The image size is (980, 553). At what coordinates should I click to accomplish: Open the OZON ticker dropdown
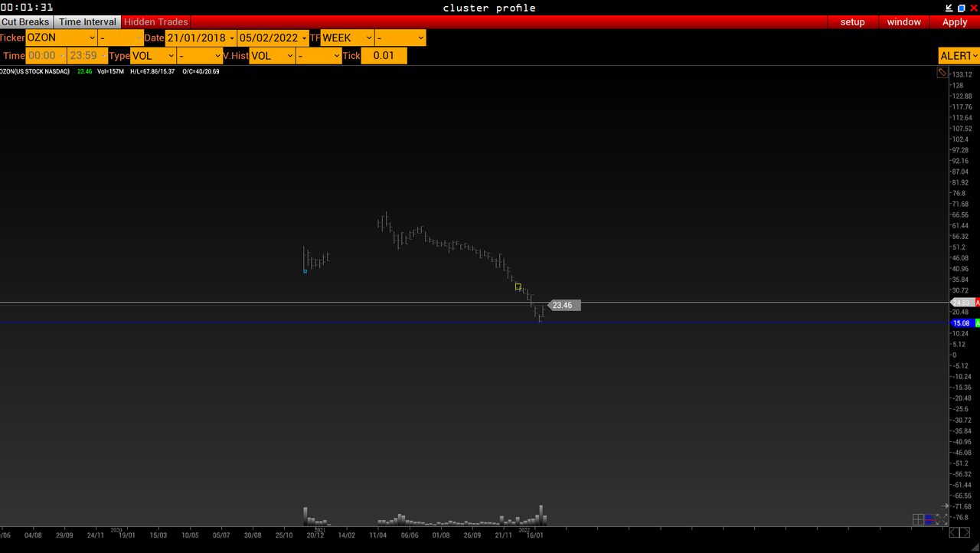(x=61, y=38)
